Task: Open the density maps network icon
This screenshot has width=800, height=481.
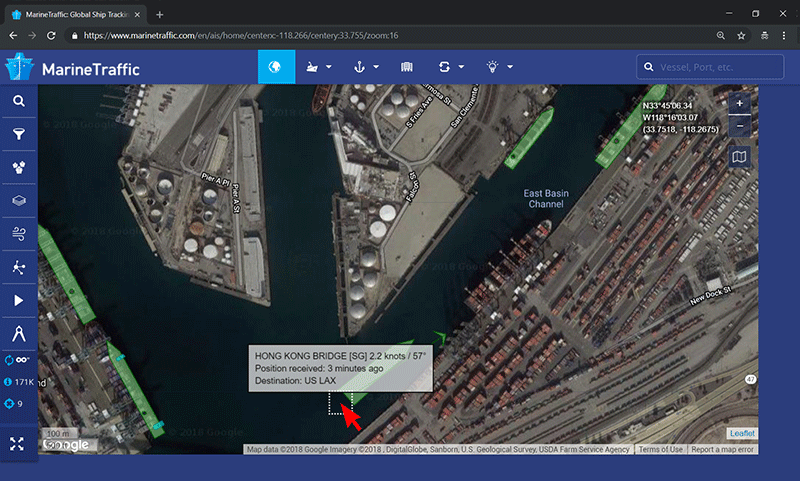Action: 19,267
